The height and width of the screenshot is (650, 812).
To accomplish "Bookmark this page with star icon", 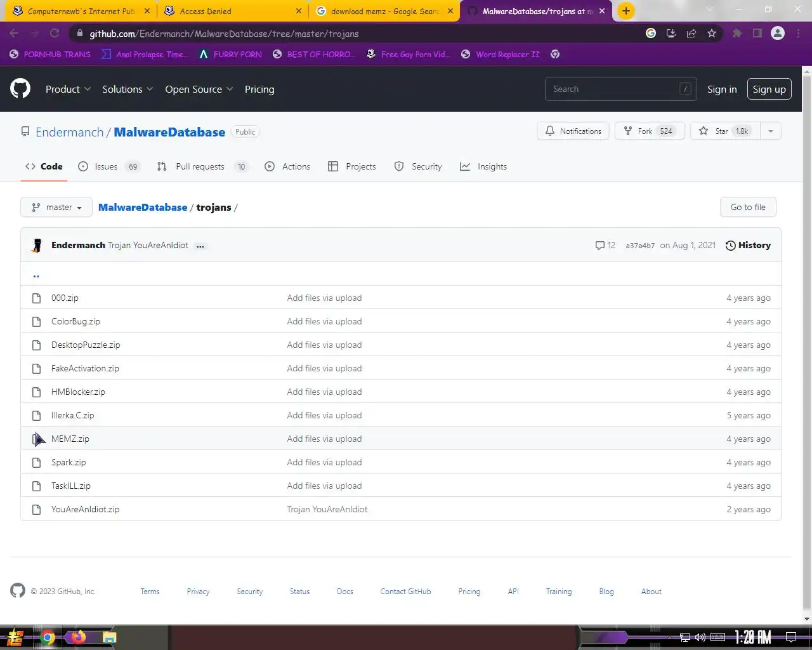I will (x=712, y=33).
